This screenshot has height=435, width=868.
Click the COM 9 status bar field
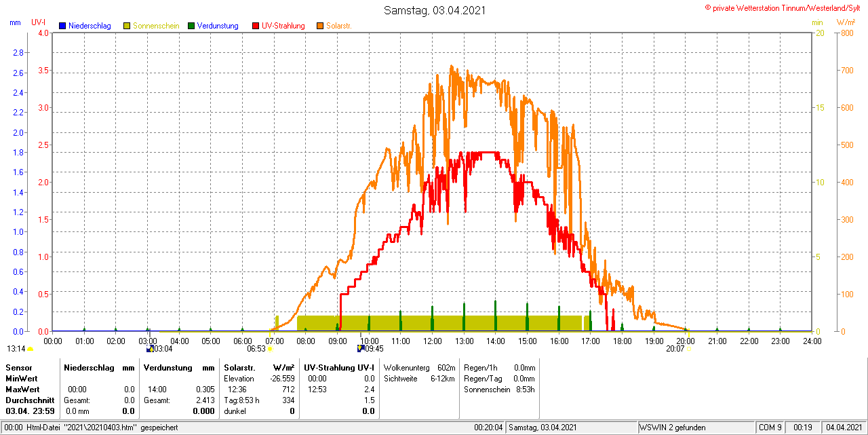(770, 428)
